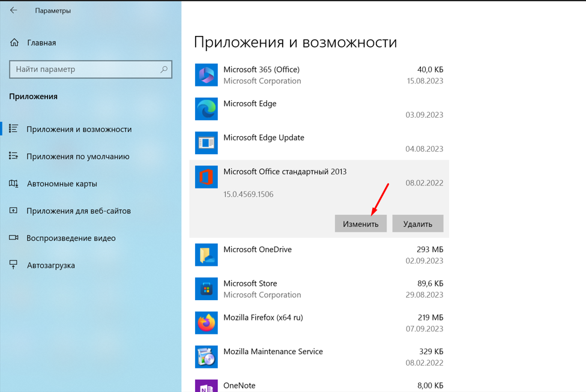Image resolution: width=586 pixels, height=392 pixels.
Task: Click the Microsoft Office 2013 app icon
Action: [207, 177]
